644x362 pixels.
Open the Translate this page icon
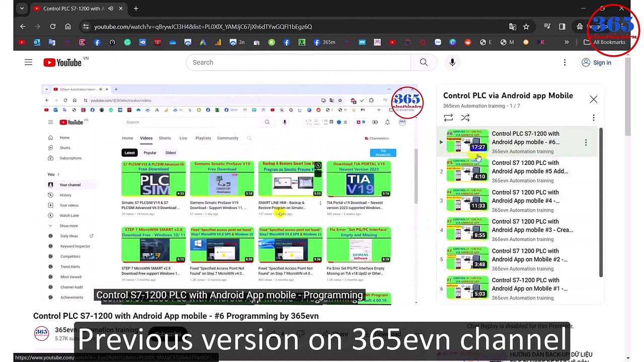point(513,27)
